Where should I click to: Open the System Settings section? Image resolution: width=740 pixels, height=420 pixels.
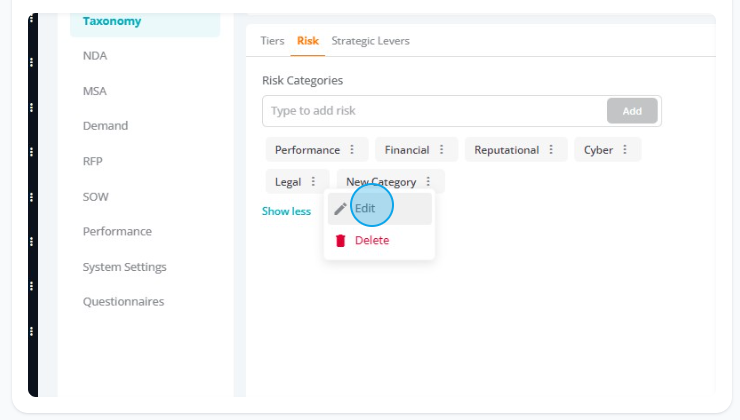tap(125, 267)
